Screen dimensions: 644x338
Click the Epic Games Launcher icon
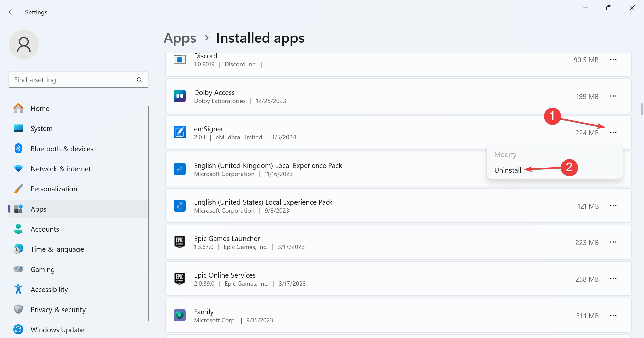pyautogui.click(x=180, y=242)
